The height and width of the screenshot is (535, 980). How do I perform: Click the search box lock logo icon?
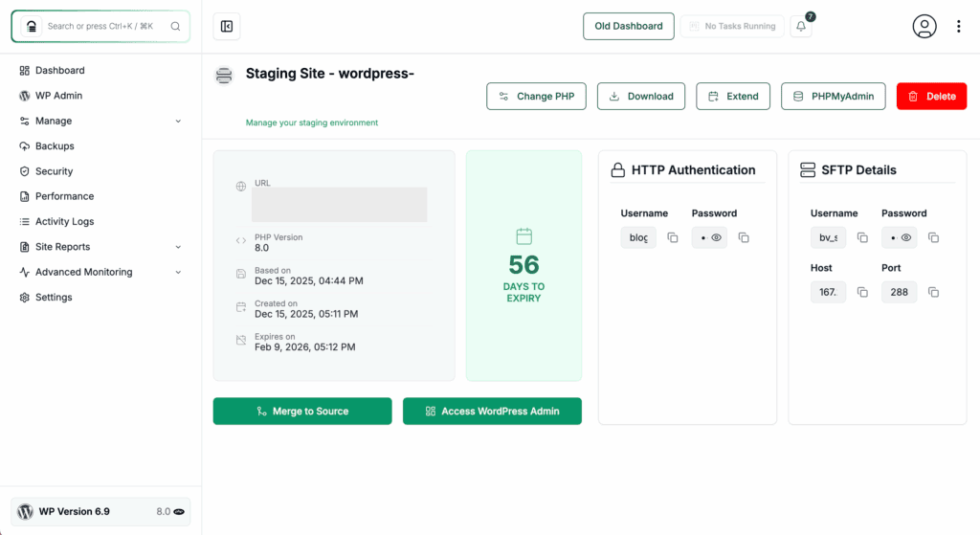point(32,26)
